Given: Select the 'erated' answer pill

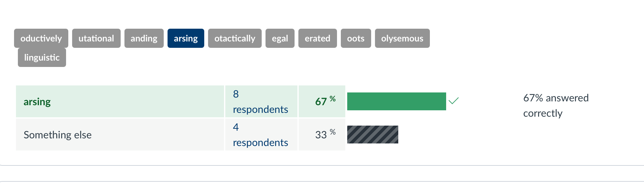Looking at the screenshot, I should [x=318, y=38].
